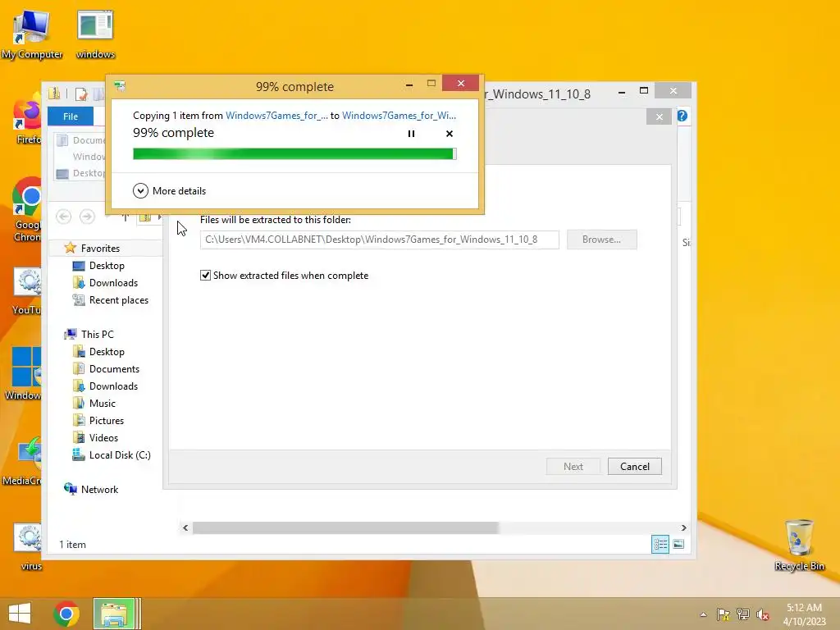Open My Computer desktop icon
Image resolution: width=840 pixels, height=630 pixels.
[31, 34]
